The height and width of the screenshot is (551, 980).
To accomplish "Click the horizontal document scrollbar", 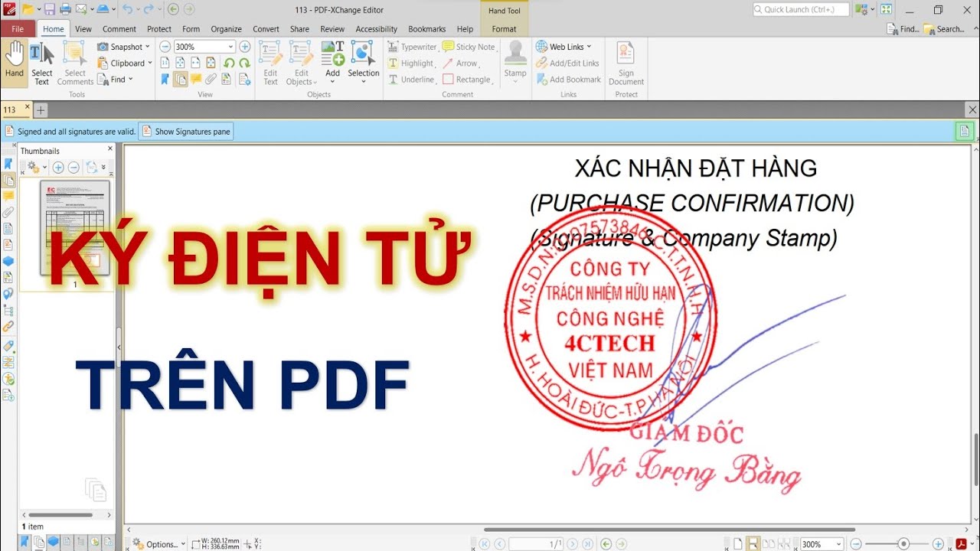I will click(x=670, y=530).
